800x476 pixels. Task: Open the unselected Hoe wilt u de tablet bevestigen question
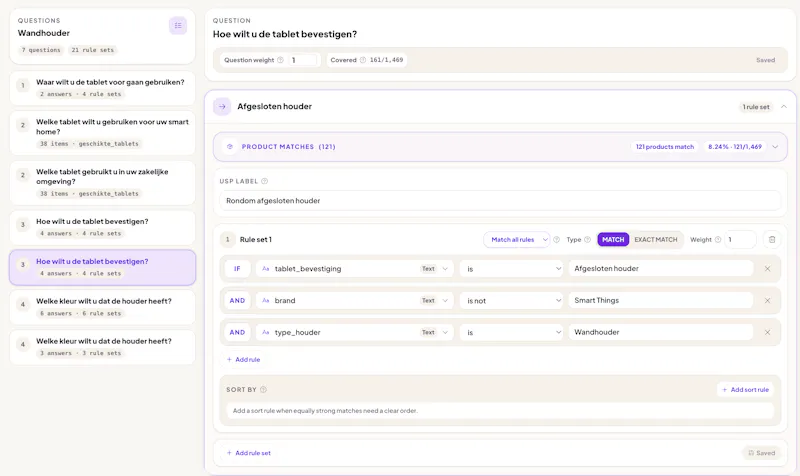click(x=103, y=228)
